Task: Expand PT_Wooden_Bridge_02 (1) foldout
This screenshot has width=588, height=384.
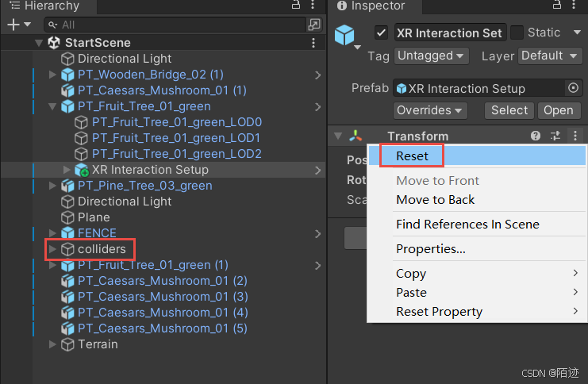Action: pyautogui.click(x=52, y=75)
